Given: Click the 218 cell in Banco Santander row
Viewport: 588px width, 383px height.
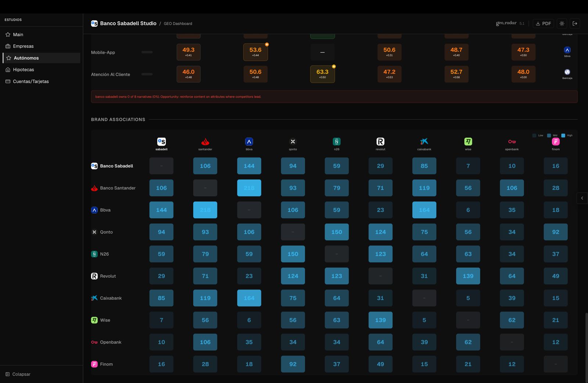Looking at the screenshot, I should click(249, 188).
